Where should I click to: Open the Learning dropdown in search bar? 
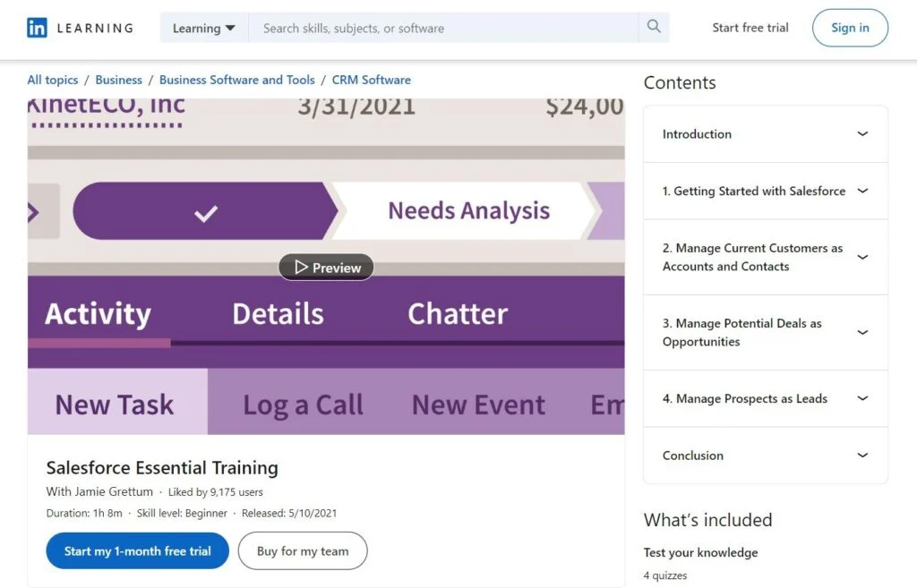pos(204,28)
